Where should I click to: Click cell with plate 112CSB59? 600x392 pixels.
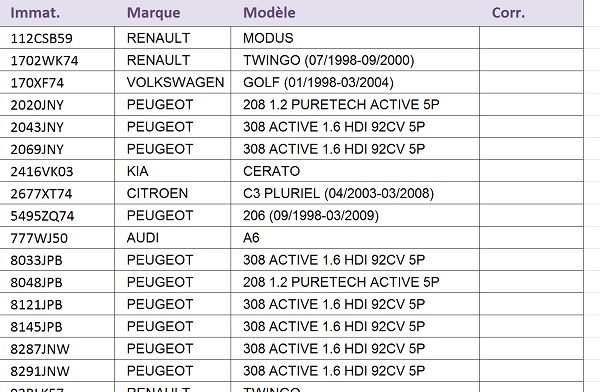point(57,38)
